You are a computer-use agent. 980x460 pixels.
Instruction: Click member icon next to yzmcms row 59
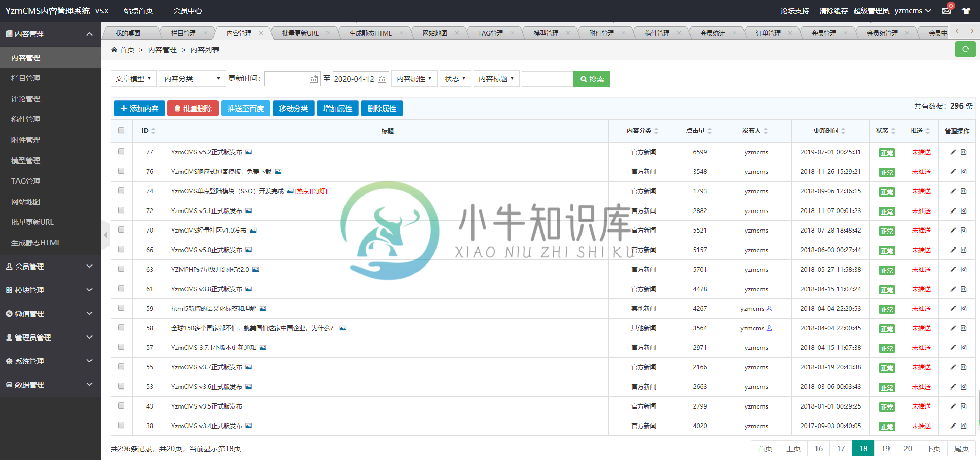pos(769,309)
